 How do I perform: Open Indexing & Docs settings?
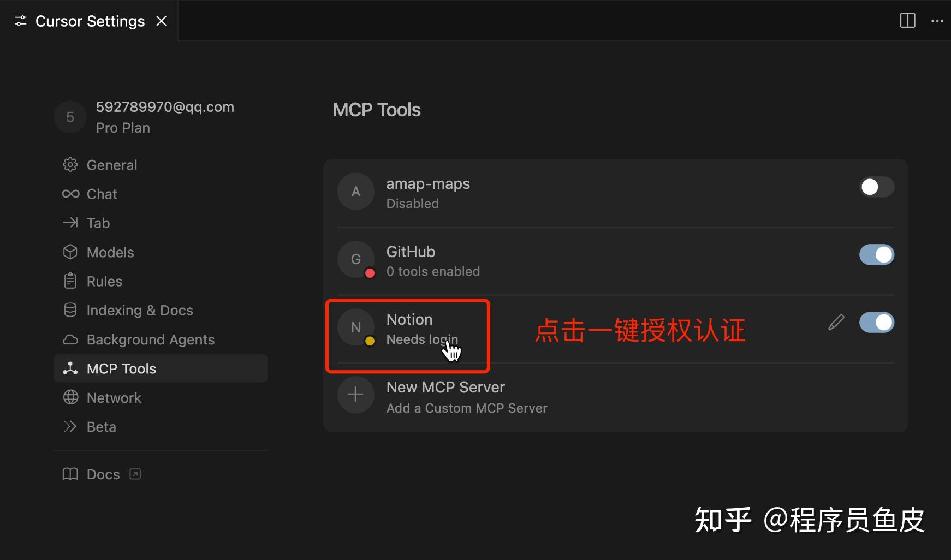(x=161, y=310)
